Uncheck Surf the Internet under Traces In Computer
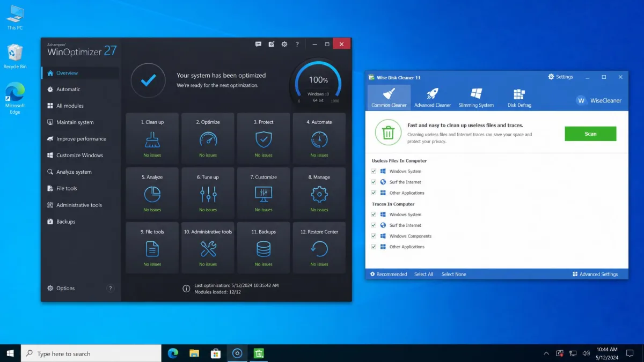 tap(374, 225)
